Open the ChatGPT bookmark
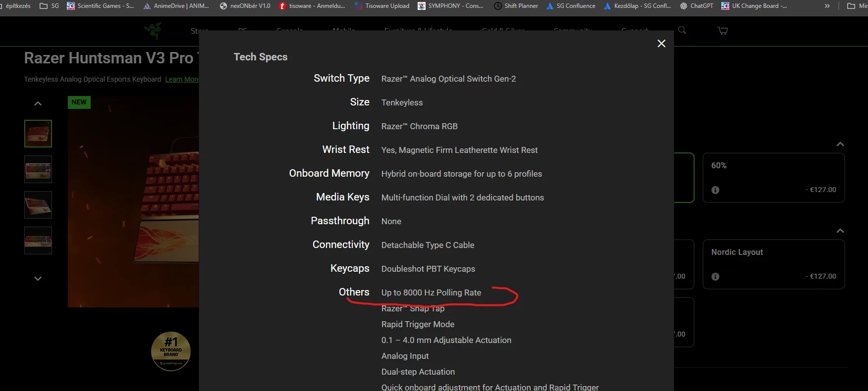868x391 pixels. [x=697, y=6]
